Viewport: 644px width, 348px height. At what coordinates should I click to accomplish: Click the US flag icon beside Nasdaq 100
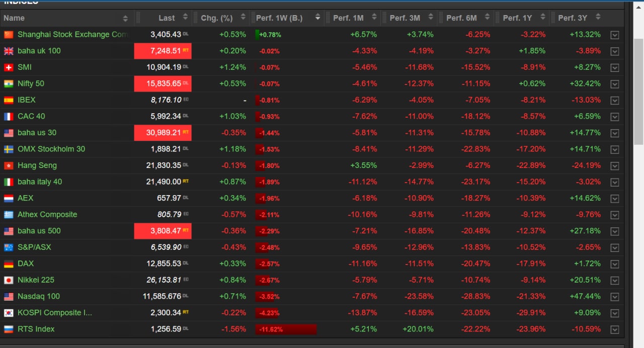[x=9, y=296]
